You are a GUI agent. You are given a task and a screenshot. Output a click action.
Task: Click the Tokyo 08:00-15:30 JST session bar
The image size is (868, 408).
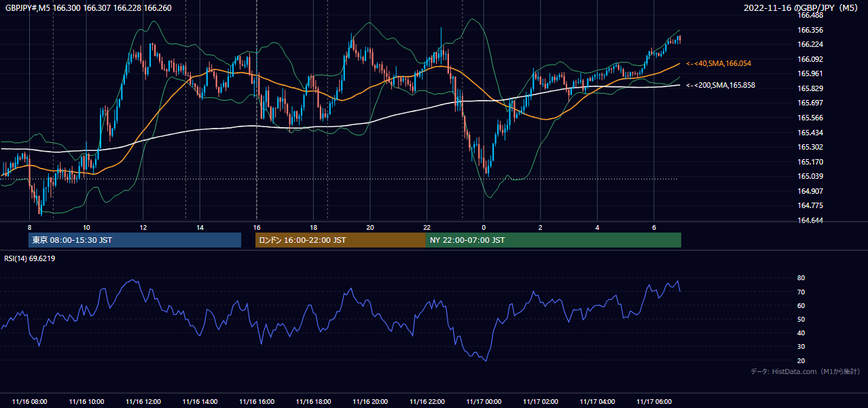(134, 240)
